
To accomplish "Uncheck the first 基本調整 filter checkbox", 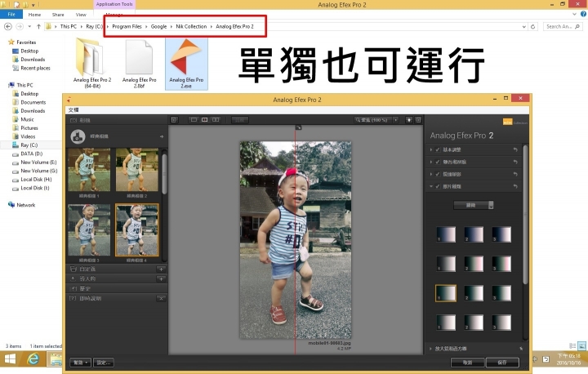I will (438, 149).
